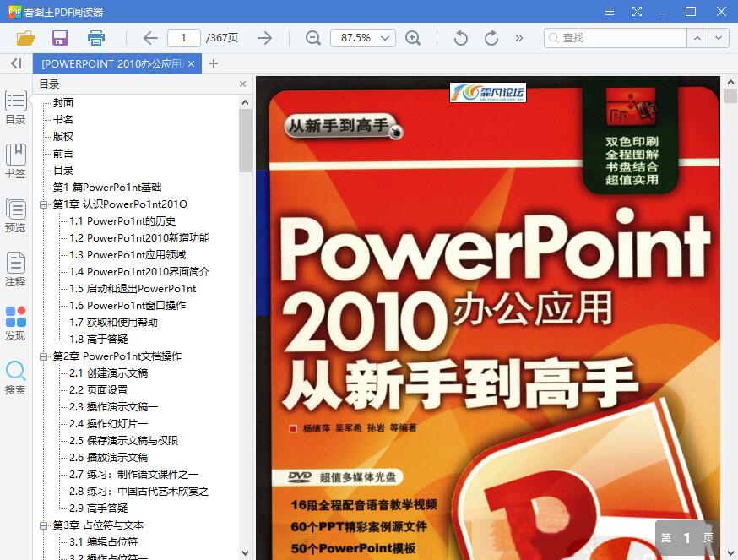Open section 3.1 编辑占位符
The image size is (738, 560).
pos(104,542)
